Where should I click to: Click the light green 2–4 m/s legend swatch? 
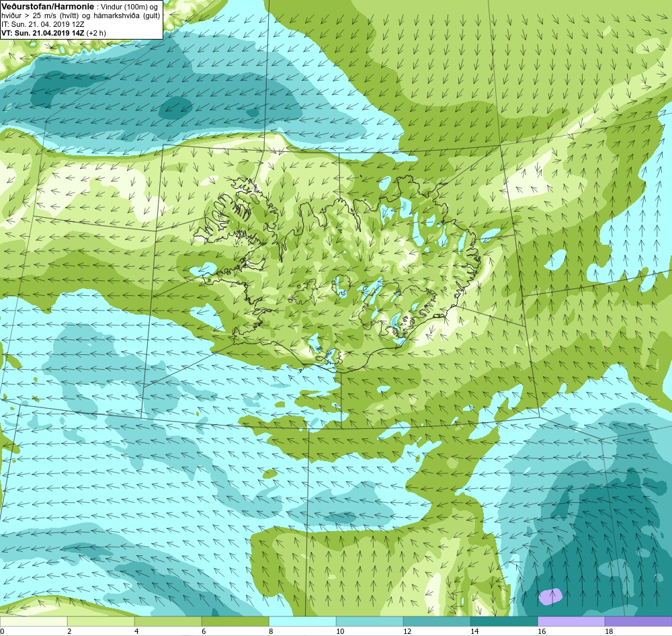tap(101, 621)
